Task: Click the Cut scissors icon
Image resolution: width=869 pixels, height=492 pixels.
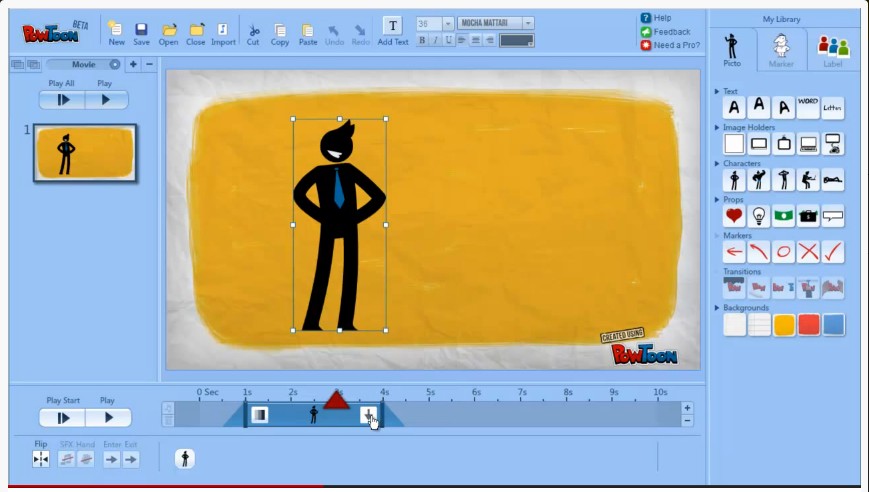Action: click(x=253, y=31)
